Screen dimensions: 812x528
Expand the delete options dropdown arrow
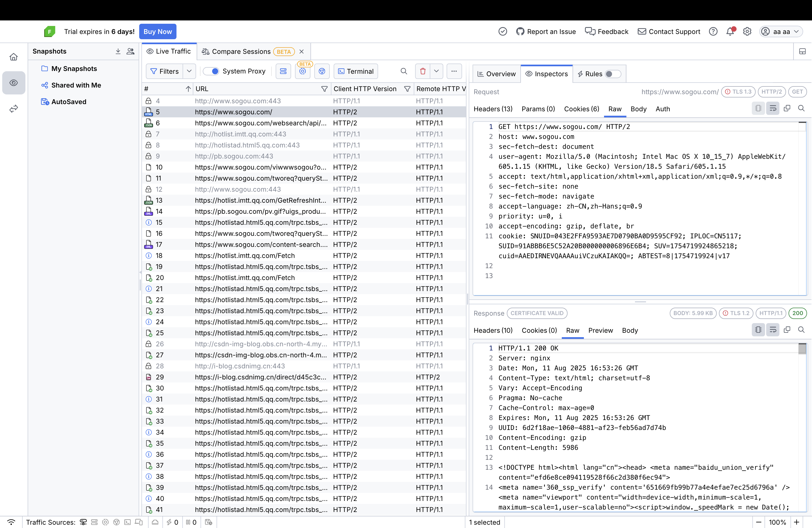pos(436,71)
